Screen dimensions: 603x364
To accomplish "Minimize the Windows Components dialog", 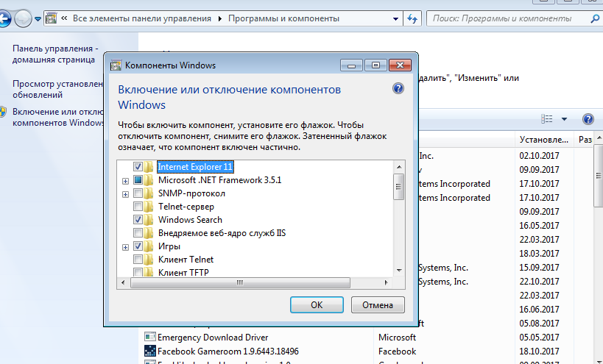I will 351,65.
